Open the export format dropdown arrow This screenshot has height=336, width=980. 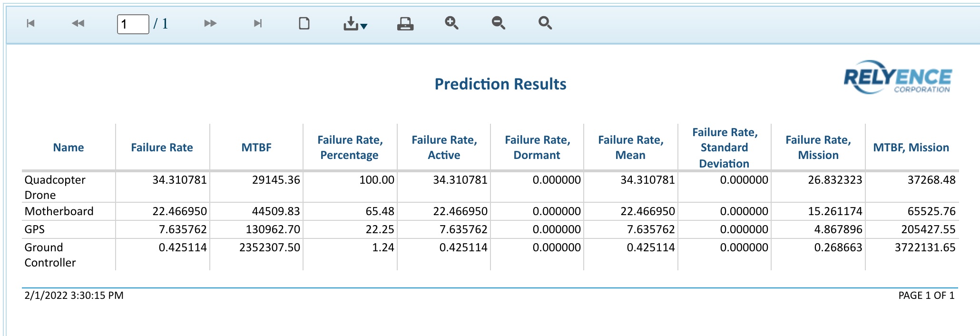tap(364, 27)
